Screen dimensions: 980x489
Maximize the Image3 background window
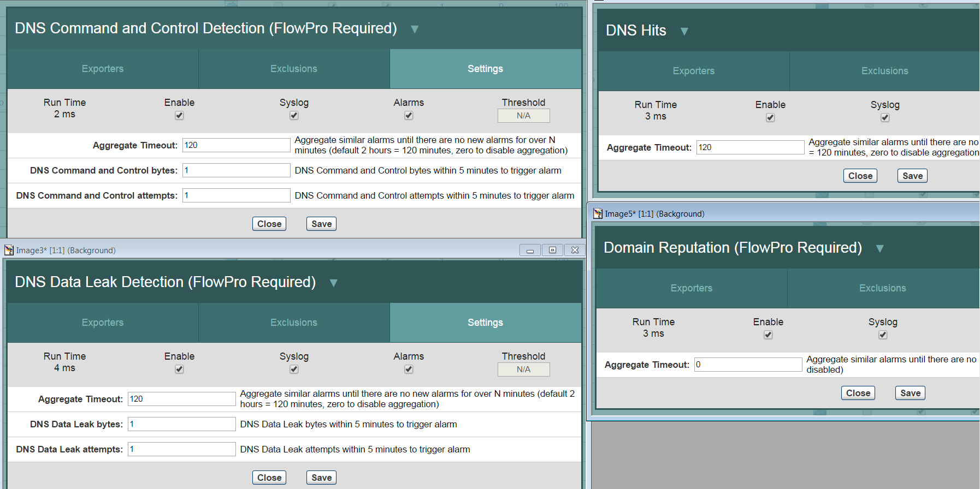pyautogui.click(x=552, y=250)
